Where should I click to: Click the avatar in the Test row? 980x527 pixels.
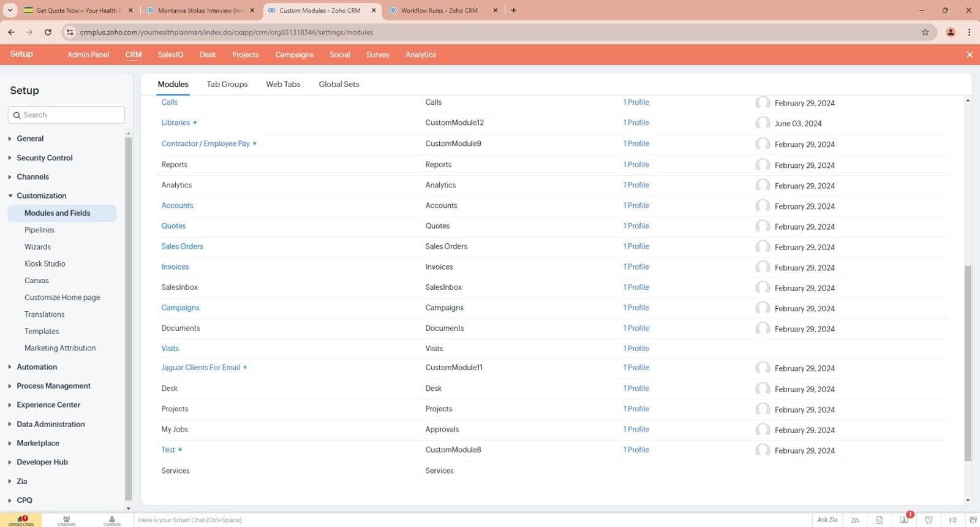(763, 450)
